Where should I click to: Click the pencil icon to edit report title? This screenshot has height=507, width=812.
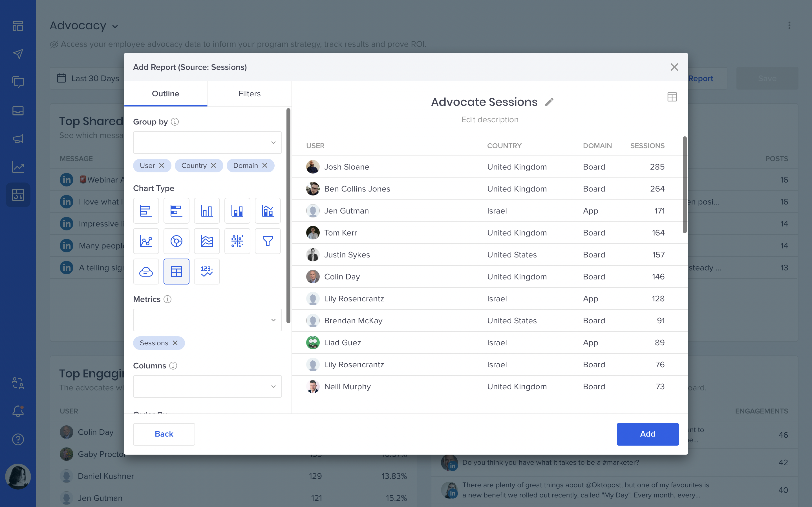549,102
